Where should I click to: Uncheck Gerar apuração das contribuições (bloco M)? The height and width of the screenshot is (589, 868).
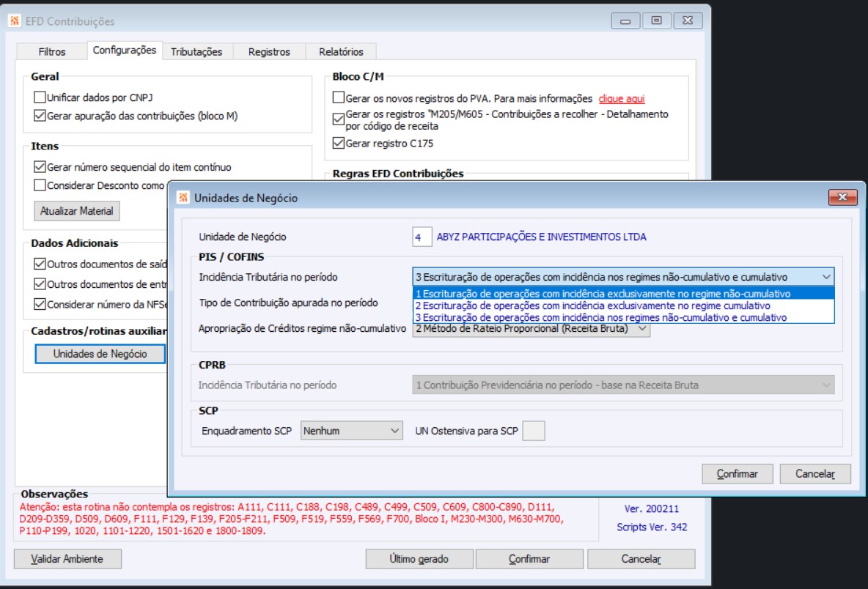[40, 116]
